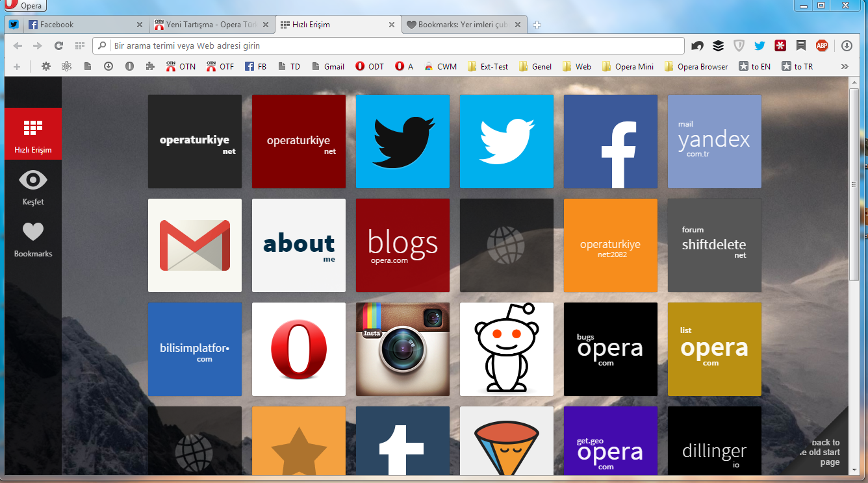Screen dimensions: 868x483
Task: Open the dark operaturkiye.net tile
Action: pos(195,142)
